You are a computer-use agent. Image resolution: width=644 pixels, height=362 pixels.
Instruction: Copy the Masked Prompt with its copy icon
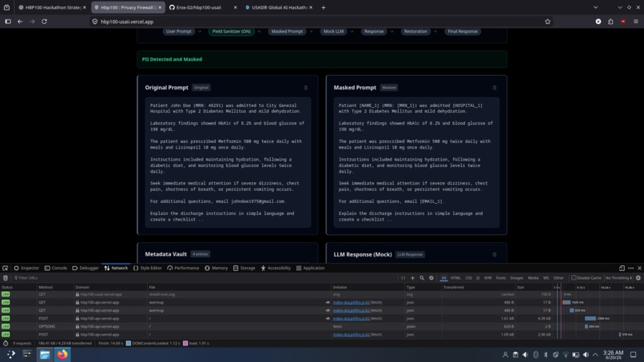[x=495, y=88]
